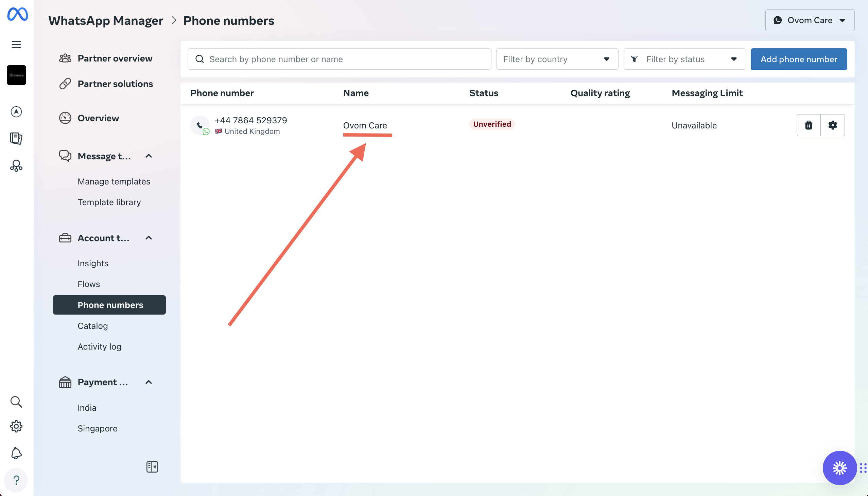Image resolution: width=868 pixels, height=496 pixels.
Task: Open the Filter by country dropdown
Action: coord(557,59)
